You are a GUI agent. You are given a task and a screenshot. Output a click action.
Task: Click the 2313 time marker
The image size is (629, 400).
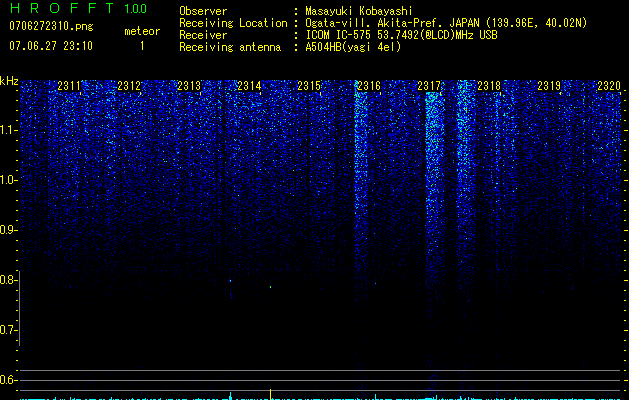pos(189,85)
